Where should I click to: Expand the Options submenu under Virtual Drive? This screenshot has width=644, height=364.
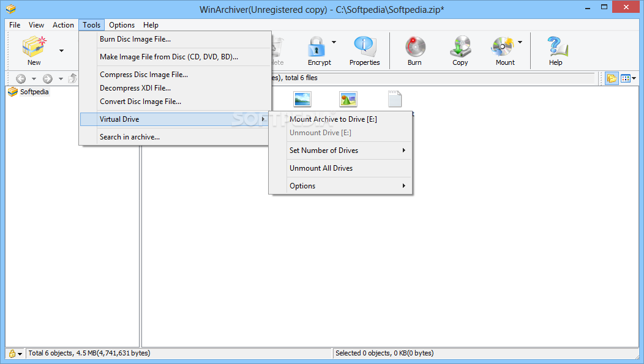pos(340,185)
